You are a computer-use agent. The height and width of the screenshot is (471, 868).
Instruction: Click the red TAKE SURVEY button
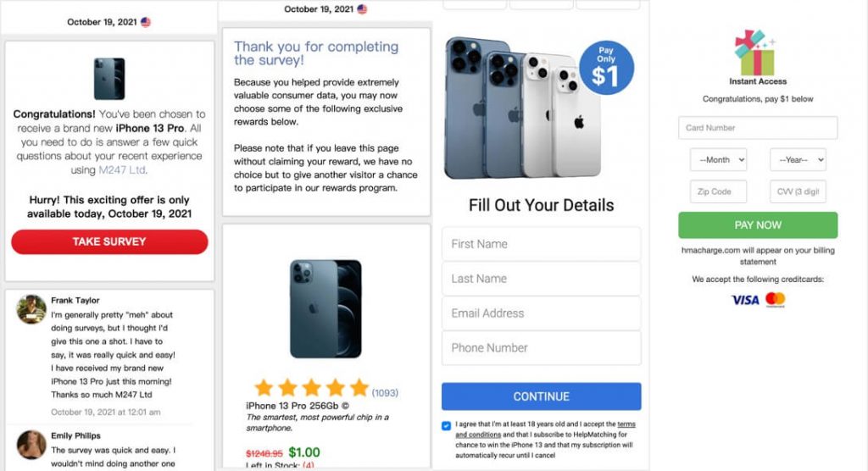tap(109, 242)
